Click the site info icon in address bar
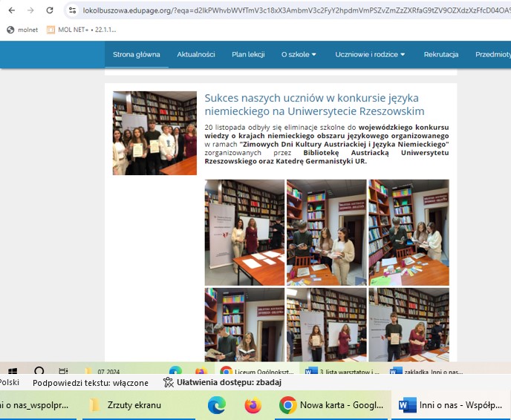This screenshot has height=420, width=511. 72,10
